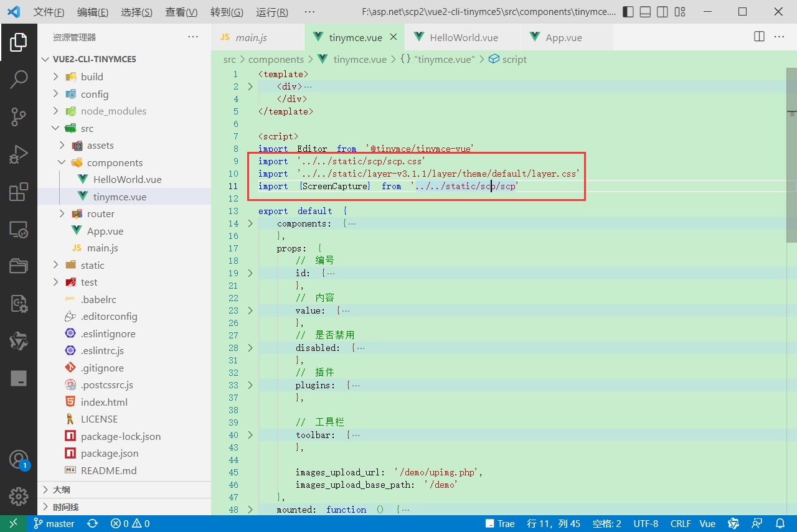Toggle the primary side bar layout button
Image resolution: width=797 pixels, height=532 pixels.
click(628, 12)
